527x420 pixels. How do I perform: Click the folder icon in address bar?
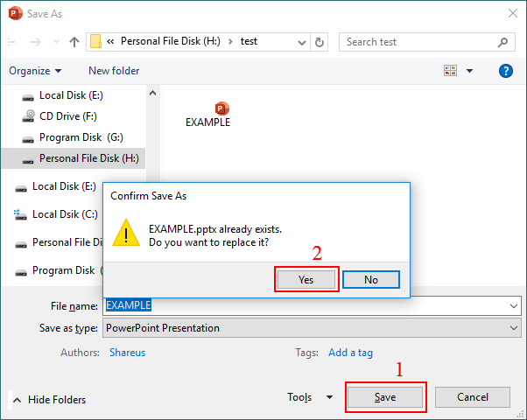pos(95,42)
